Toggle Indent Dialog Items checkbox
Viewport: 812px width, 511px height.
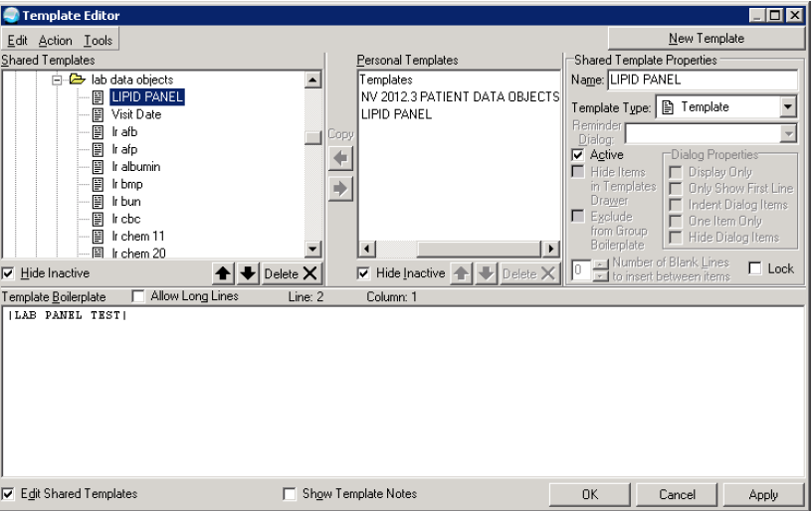click(x=676, y=205)
